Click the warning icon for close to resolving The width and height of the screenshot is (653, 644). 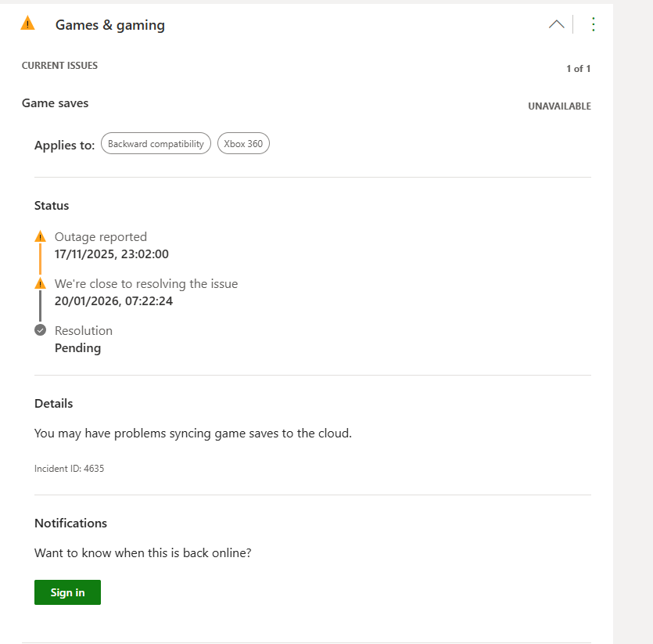(40, 283)
